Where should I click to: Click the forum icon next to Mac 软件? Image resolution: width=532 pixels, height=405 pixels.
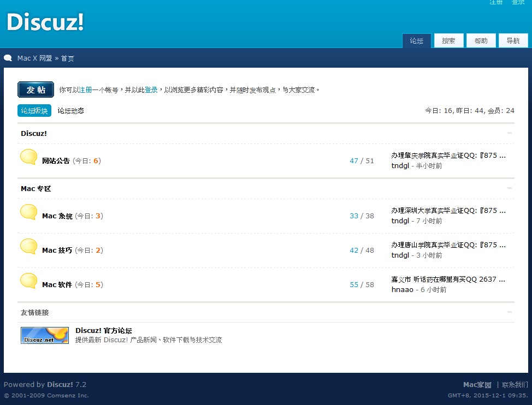pyautogui.click(x=29, y=281)
